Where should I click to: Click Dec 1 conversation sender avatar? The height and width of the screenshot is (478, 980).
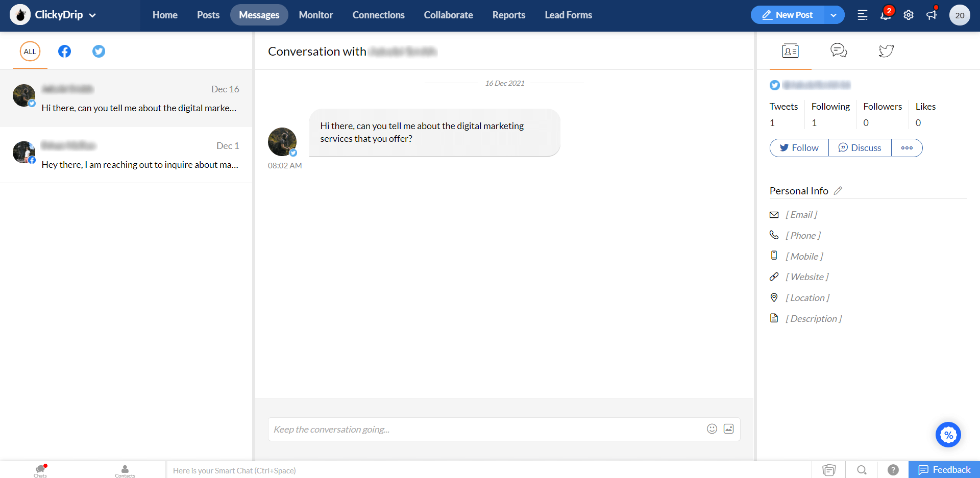click(x=24, y=152)
